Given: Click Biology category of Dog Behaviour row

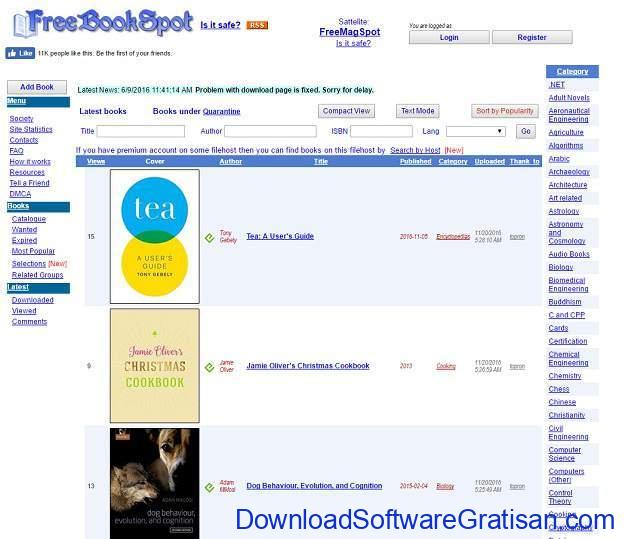Looking at the screenshot, I should click(x=445, y=486).
